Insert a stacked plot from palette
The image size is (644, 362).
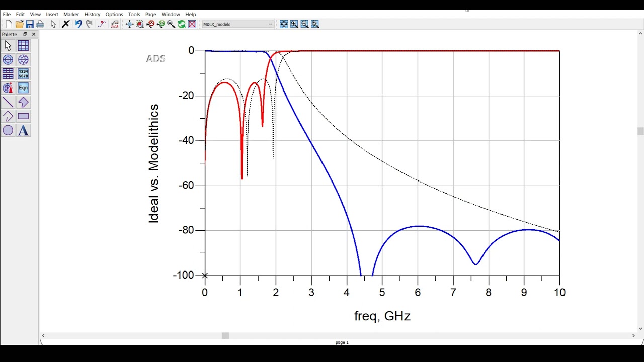pyautogui.click(x=8, y=74)
